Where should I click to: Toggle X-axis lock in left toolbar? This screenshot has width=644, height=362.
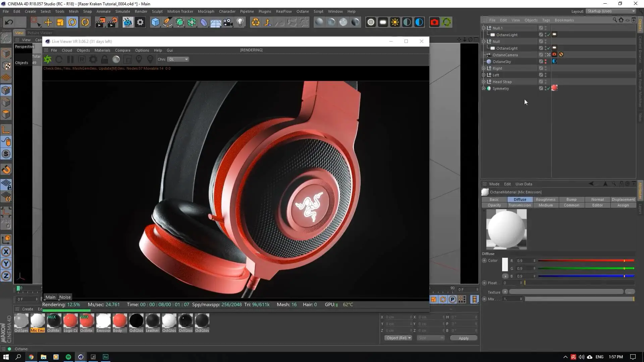pyautogui.click(x=6, y=252)
